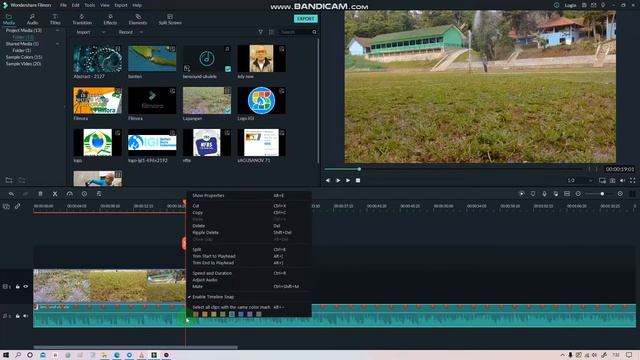Screen dimensions: 640x360
Task: Open the Tools menu
Action: coord(90,5)
